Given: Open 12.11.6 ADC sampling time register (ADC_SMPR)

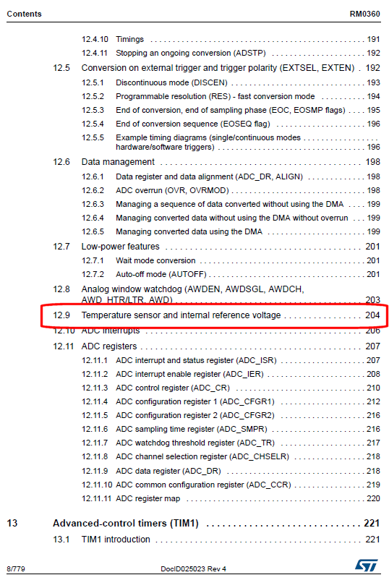Looking at the screenshot, I should click(231, 429).
